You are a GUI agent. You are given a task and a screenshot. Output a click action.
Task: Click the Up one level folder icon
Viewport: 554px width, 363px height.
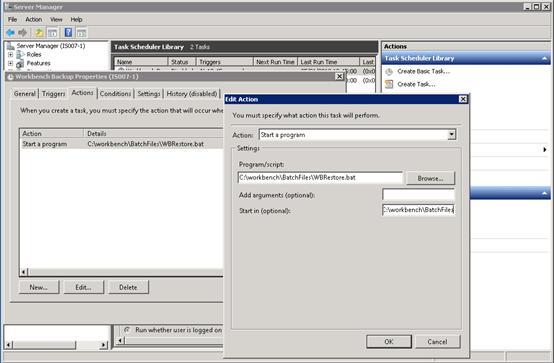39,33
